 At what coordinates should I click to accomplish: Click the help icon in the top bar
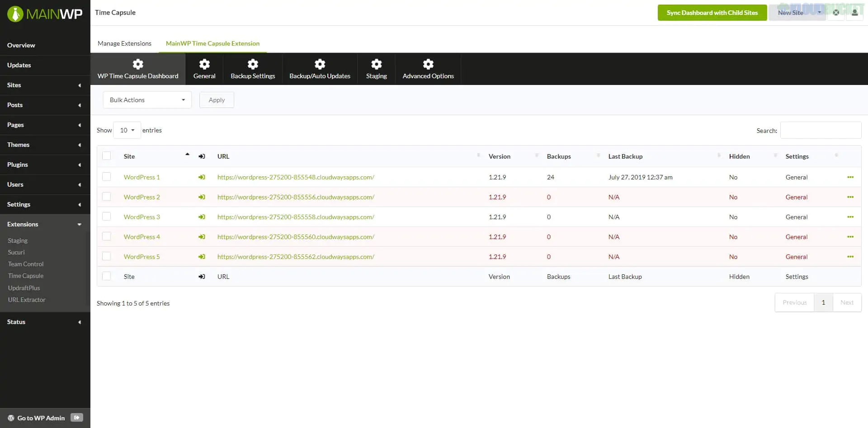coord(836,13)
